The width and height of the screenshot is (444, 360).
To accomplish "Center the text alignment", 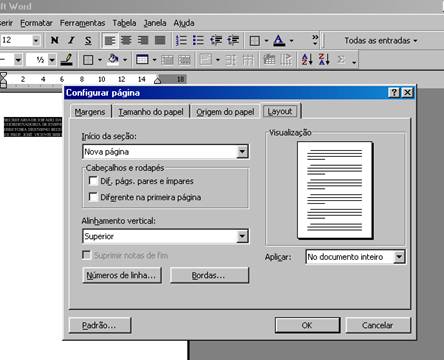I will [126, 41].
